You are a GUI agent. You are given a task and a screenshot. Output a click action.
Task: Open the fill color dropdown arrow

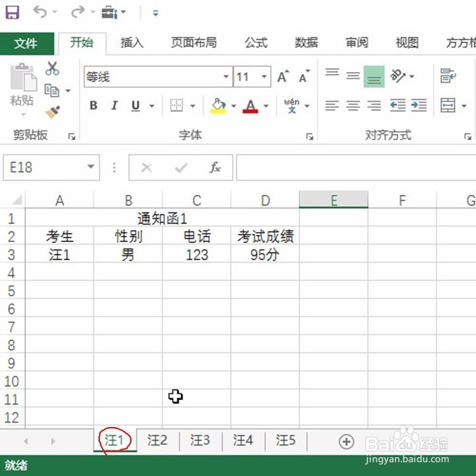point(233,106)
